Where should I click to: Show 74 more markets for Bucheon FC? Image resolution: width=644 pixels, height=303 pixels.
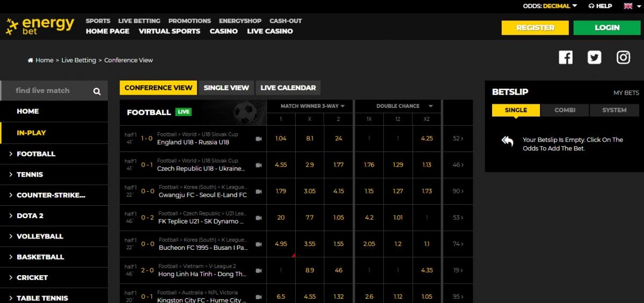(x=458, y=244)
